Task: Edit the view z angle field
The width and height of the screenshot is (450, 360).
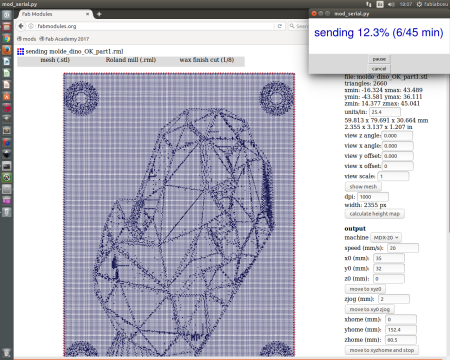Action: [397, 136]
